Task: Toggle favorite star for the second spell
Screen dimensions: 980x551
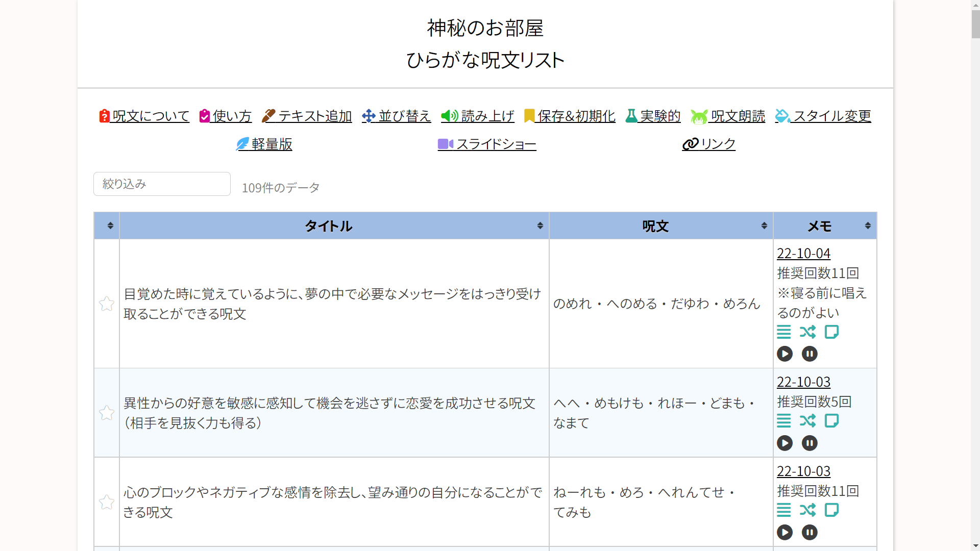Action: coord(107,413)
